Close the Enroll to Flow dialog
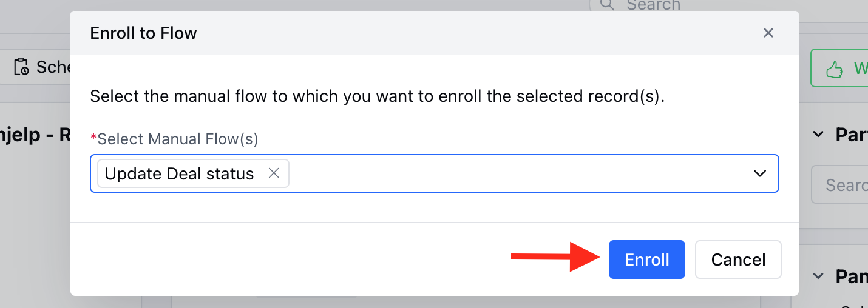 tap(768, 33)
